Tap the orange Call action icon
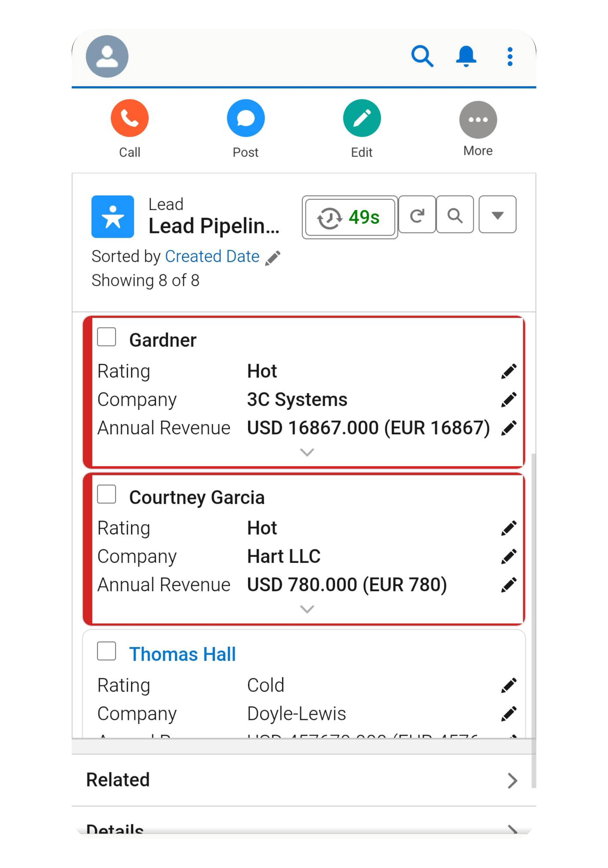 coord(129,118)
